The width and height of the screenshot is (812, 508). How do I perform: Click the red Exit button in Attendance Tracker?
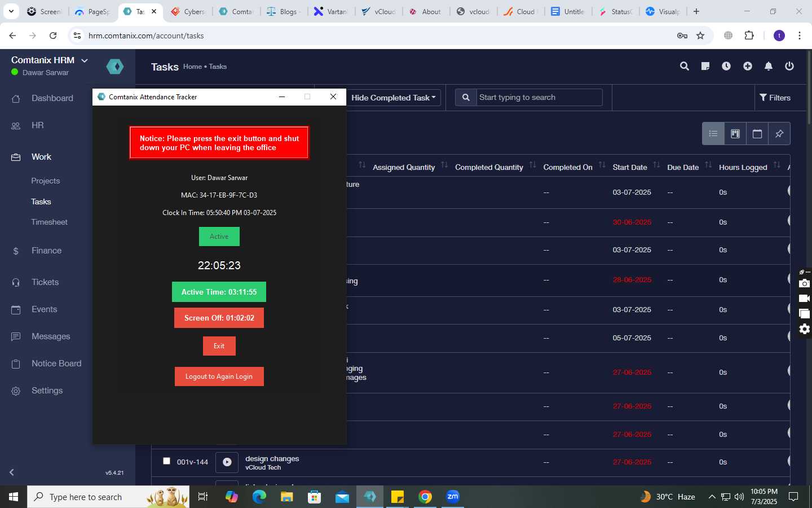pyautogui.click(x=219, y=346)
